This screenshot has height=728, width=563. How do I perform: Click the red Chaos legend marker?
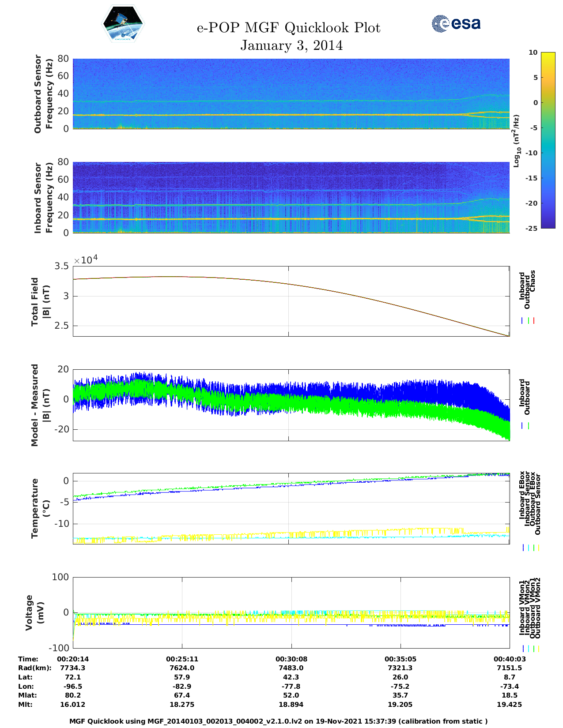[534, 321]
